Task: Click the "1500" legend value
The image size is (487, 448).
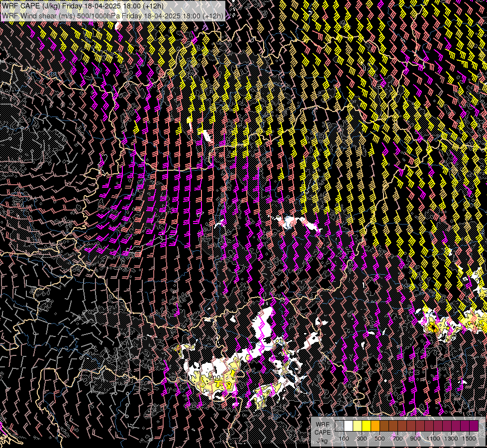Action: 469,439
